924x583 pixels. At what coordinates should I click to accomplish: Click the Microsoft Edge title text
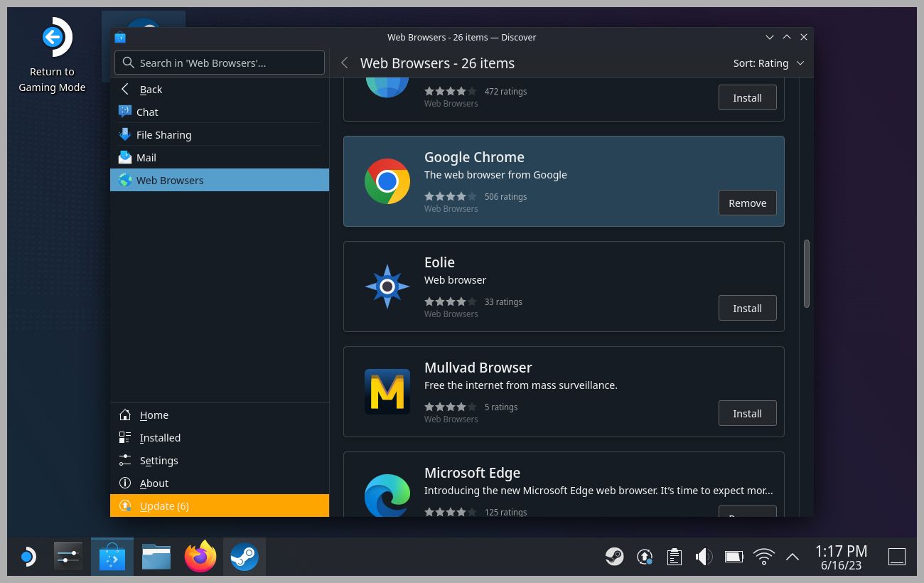click(472, 473)
